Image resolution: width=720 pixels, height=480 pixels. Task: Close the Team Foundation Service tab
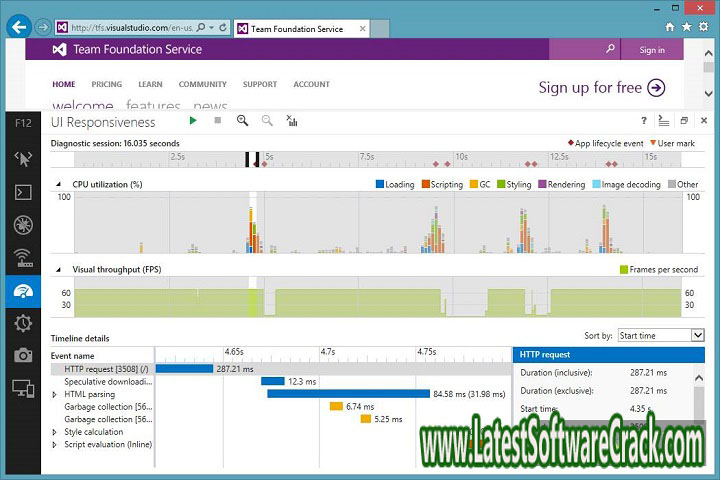[362, 28]
